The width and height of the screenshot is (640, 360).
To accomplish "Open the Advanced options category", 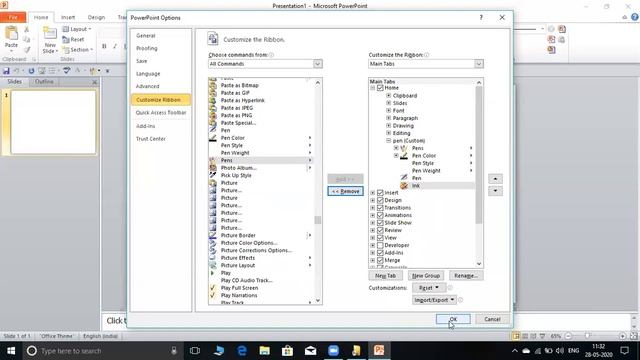I will click(161, 86).
